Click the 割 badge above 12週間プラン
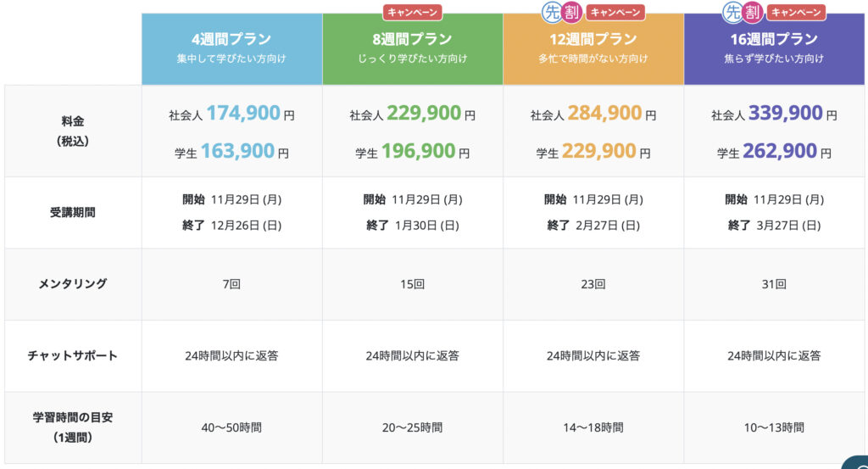Image resolution: width=868 pixels, height=469 pixels. coord(572,12)
